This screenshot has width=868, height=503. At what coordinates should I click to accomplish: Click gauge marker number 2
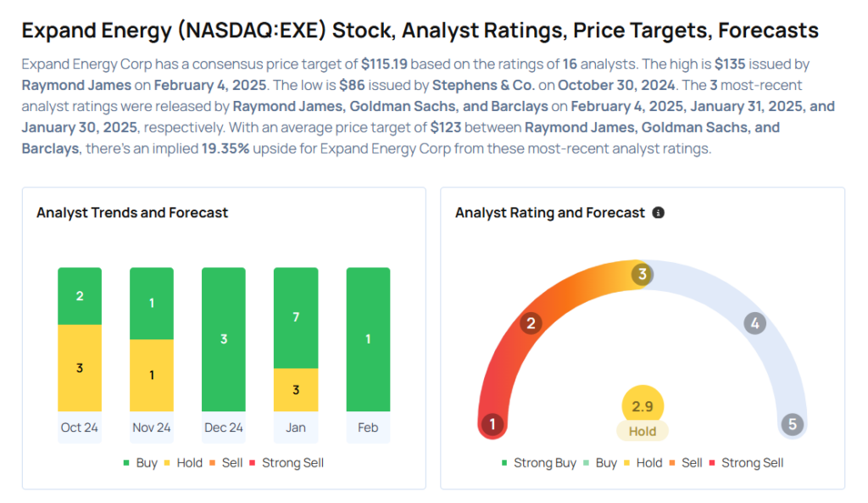531,323
